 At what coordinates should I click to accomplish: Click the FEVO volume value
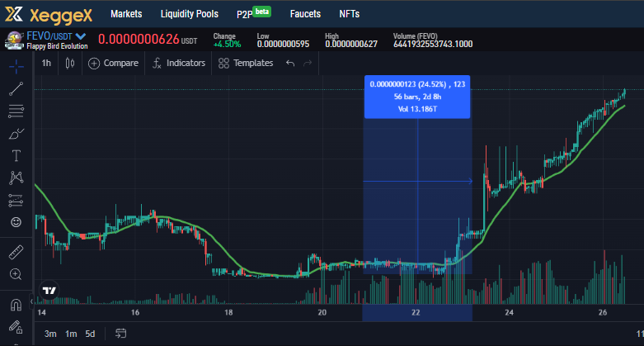tap(433, 44)
